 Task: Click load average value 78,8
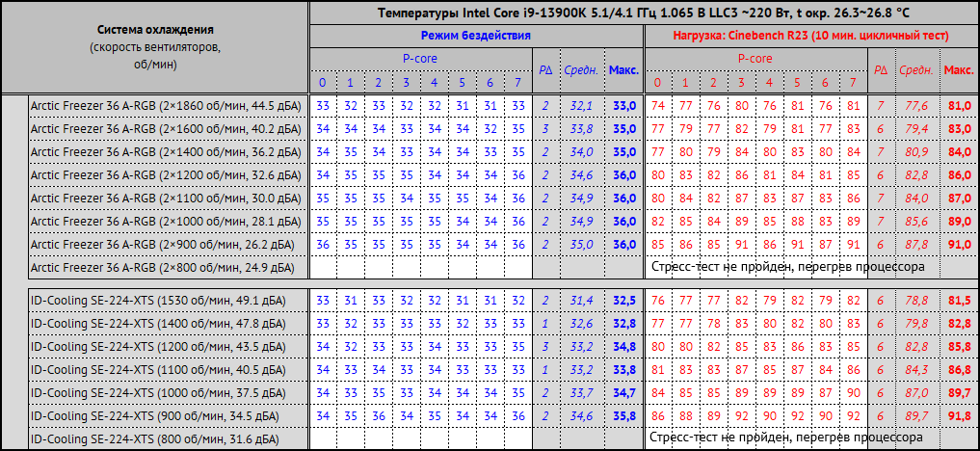pyautogui.click(x=916, y=301)
